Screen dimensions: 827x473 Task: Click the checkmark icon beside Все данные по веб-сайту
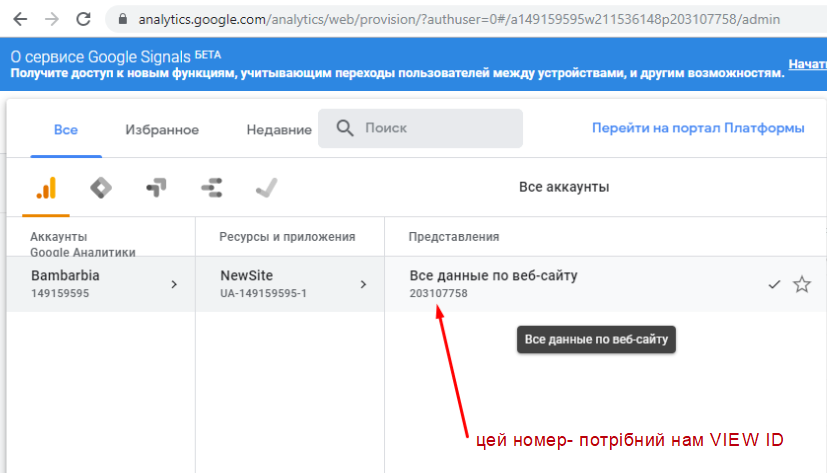(774, 285)
